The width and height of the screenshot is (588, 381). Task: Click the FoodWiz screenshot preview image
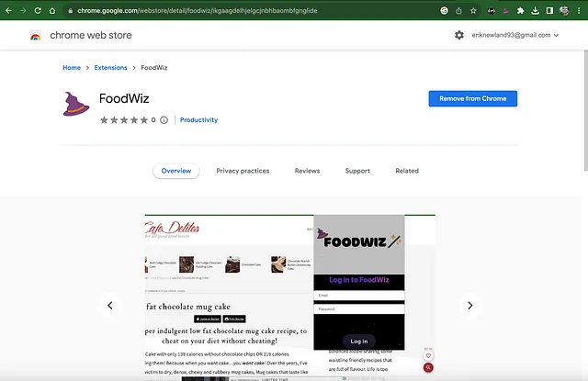290,297
